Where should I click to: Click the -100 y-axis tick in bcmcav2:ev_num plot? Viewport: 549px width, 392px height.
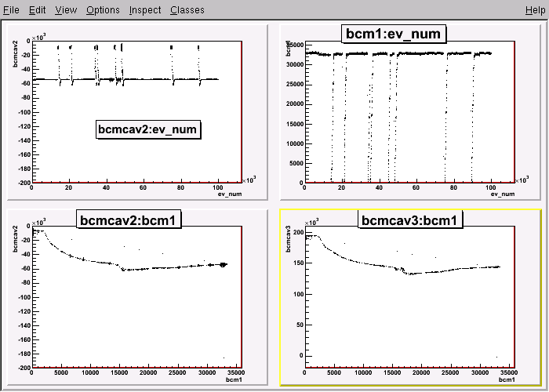pos(24,112)
